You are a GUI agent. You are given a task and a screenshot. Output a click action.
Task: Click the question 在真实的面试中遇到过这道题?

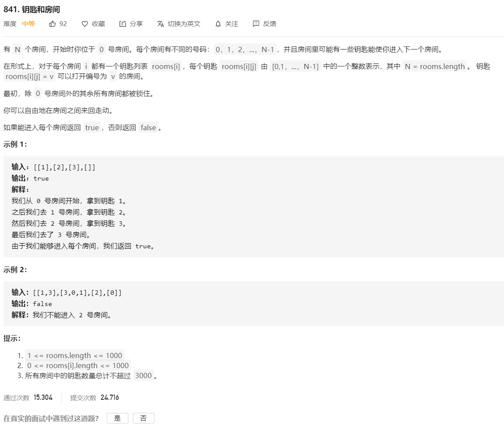pyautogui.click(x=51, y=418)
